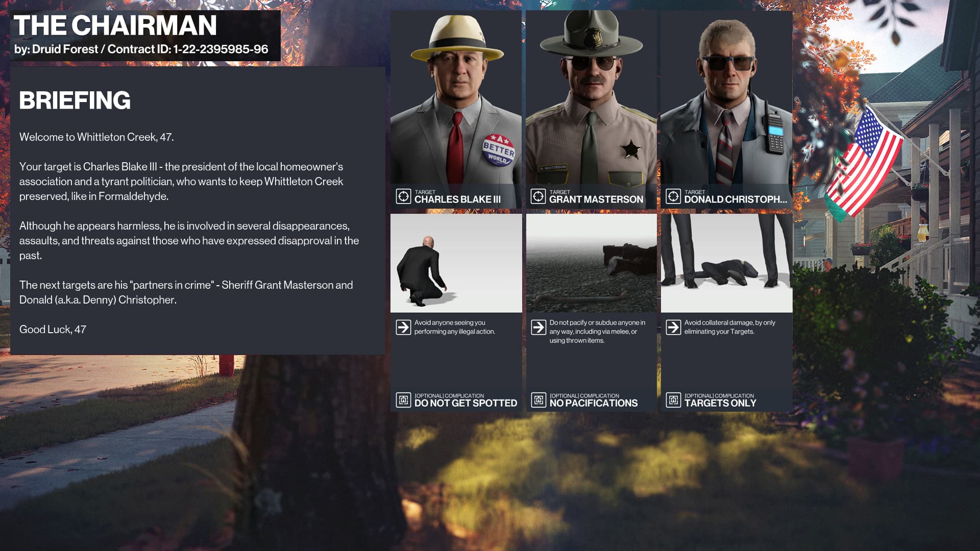
Task: Click 'Welcome to Whittleton Creek, 47.' line
Action: click(96, 137)
